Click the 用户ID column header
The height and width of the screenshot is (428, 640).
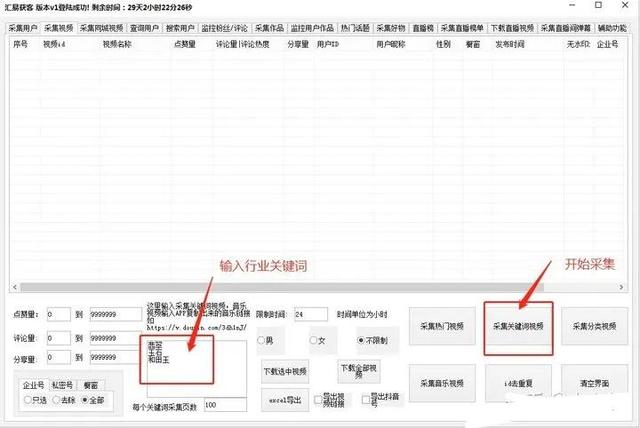[x=328, y=44]
